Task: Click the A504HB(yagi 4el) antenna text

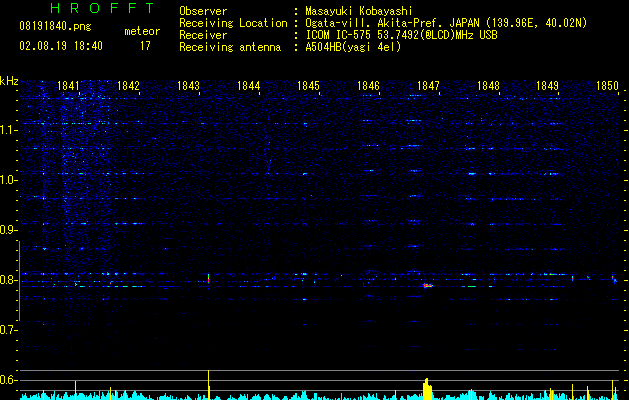Action: coord(353,47)
